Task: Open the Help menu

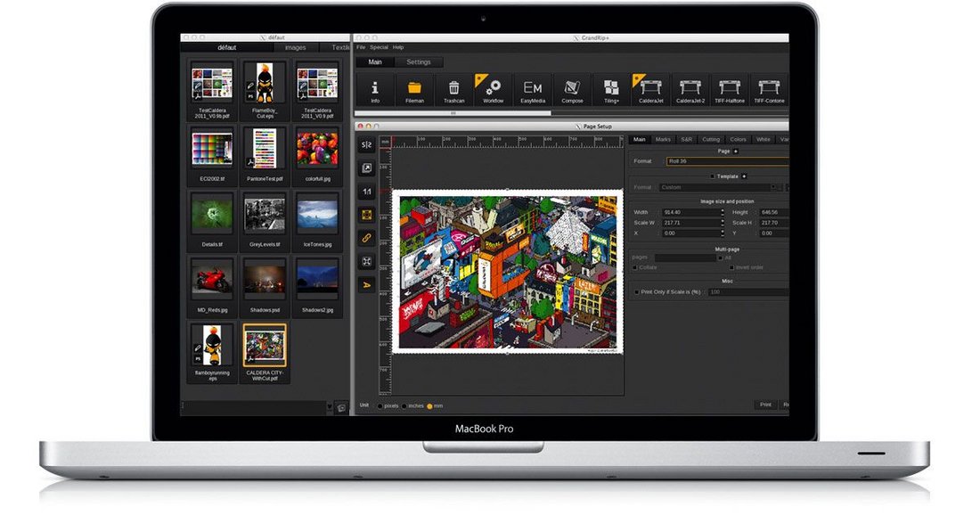Action: (x=398, y=47)
